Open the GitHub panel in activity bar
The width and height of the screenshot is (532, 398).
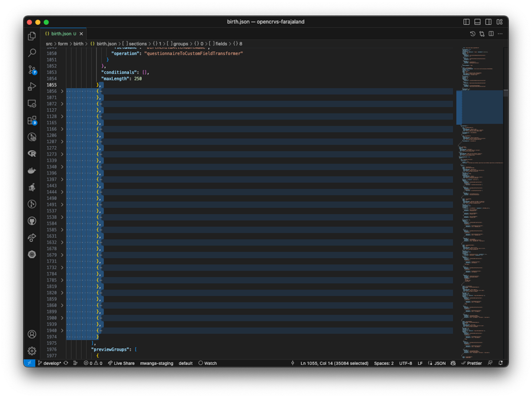pyautogui.click(x=32, y=221)
